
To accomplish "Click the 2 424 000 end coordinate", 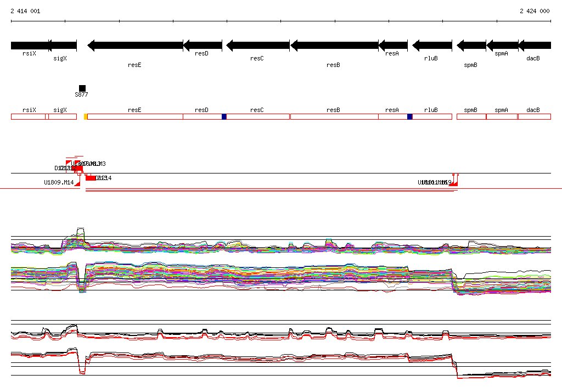I will point(534,11).
